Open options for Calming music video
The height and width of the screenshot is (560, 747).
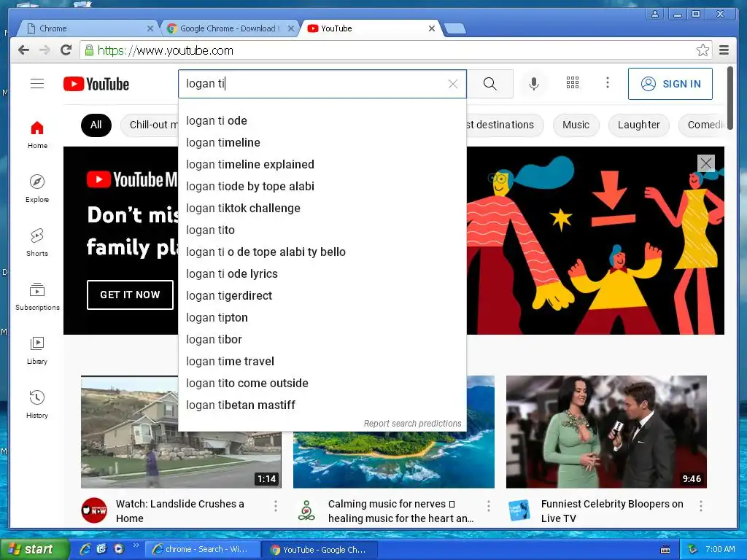488,506
